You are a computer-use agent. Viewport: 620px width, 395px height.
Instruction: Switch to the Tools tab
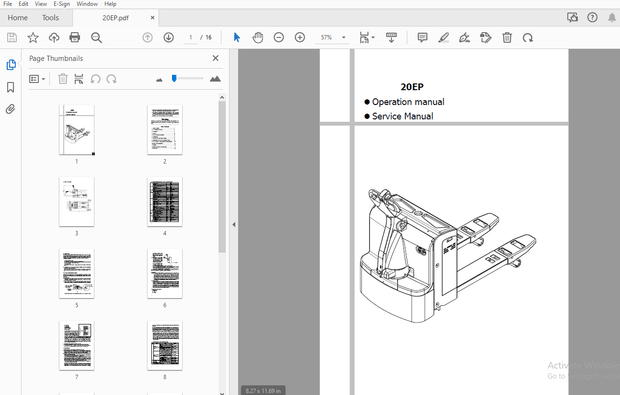pos(50,18)
